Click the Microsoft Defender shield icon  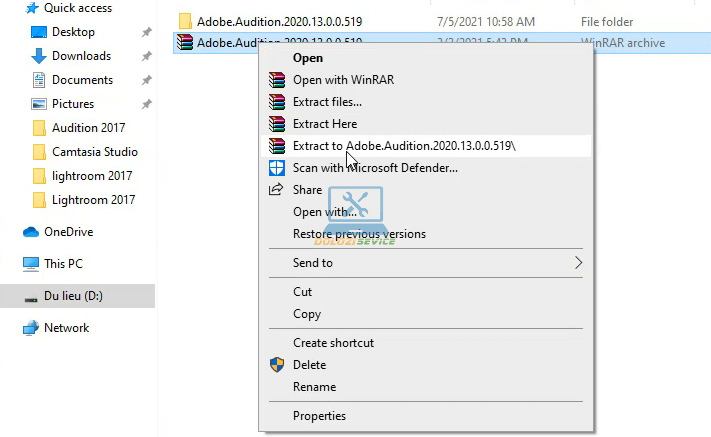coord(277,168)
